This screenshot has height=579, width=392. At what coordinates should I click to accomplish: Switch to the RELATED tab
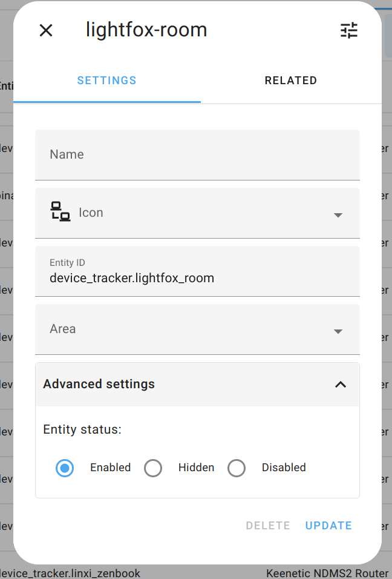point(291,80)
